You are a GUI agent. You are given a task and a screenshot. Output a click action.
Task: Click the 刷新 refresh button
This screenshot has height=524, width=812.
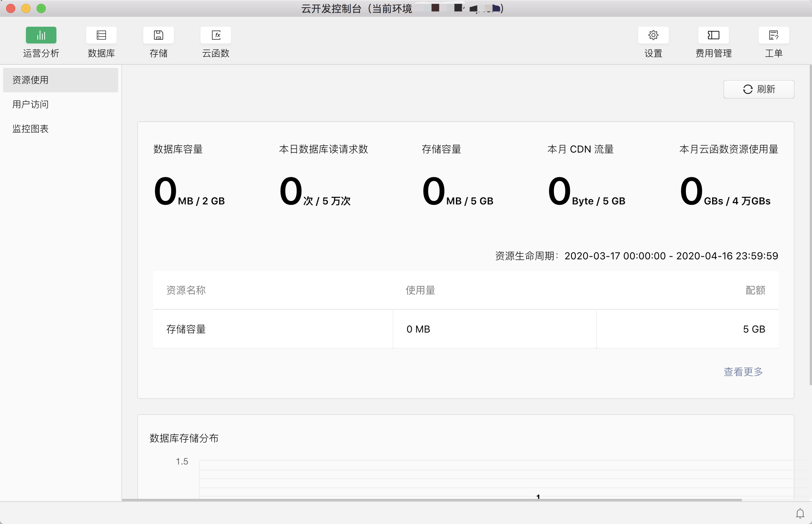(x=759, y=89)
